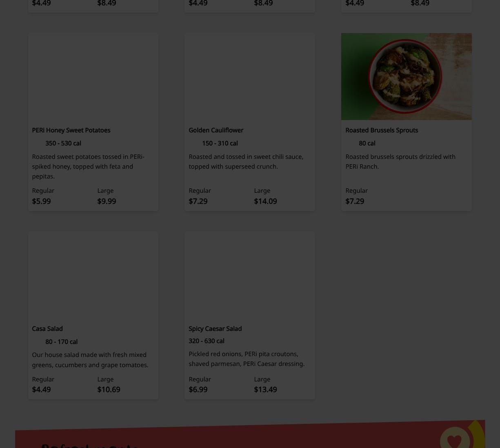Click the 350 - 530 cal label
Image resolution: width=500 pixels, height=448 pixels.
click(x=63, y=143)
